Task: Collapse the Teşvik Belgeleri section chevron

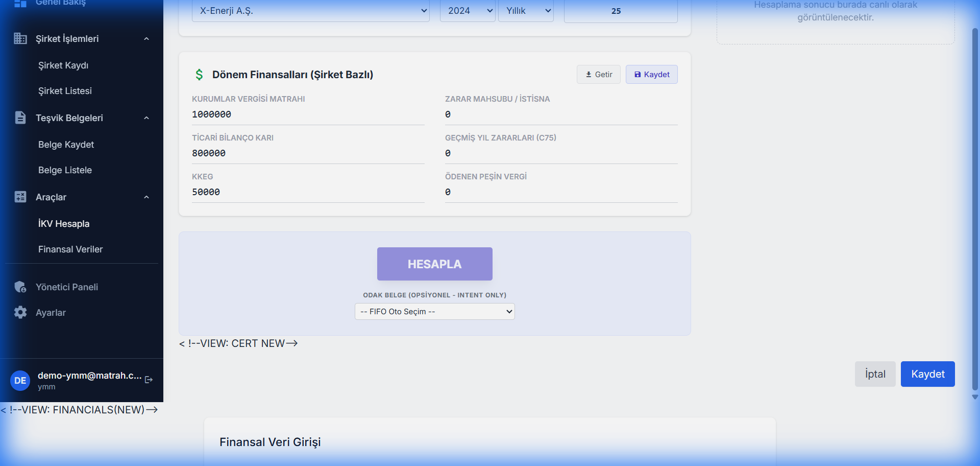Action: 146,118
